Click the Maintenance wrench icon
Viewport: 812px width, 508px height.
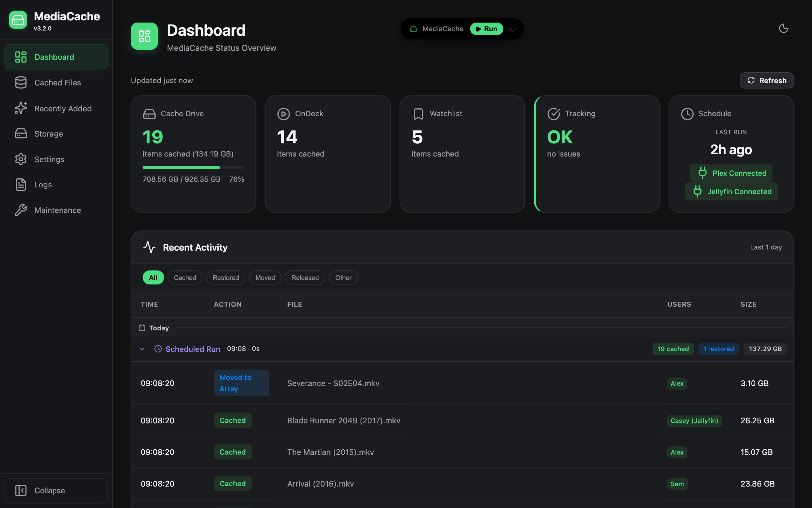click(x=21, y=210)
